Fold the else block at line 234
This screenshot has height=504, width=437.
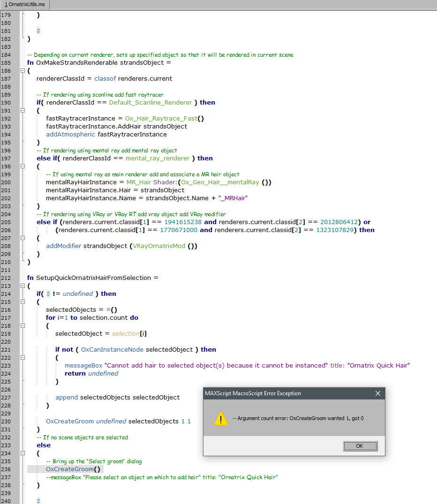click(x=22, y=453)
